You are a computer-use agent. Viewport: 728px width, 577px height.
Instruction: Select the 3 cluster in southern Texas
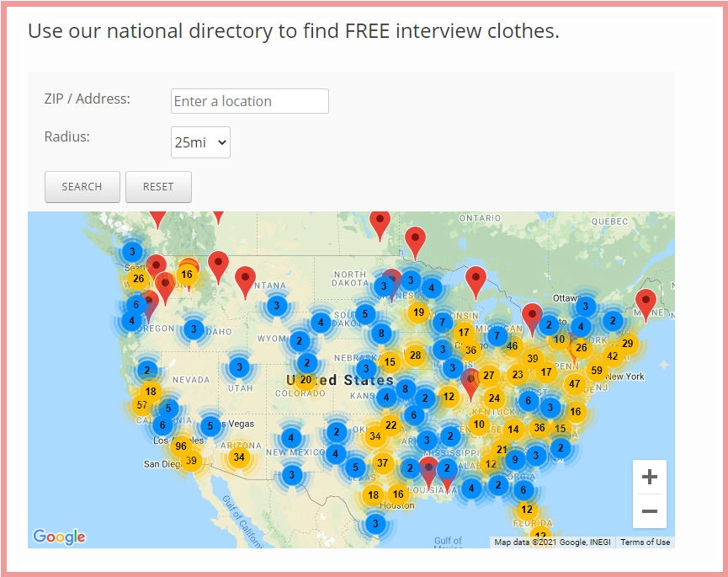coord(375,524)
